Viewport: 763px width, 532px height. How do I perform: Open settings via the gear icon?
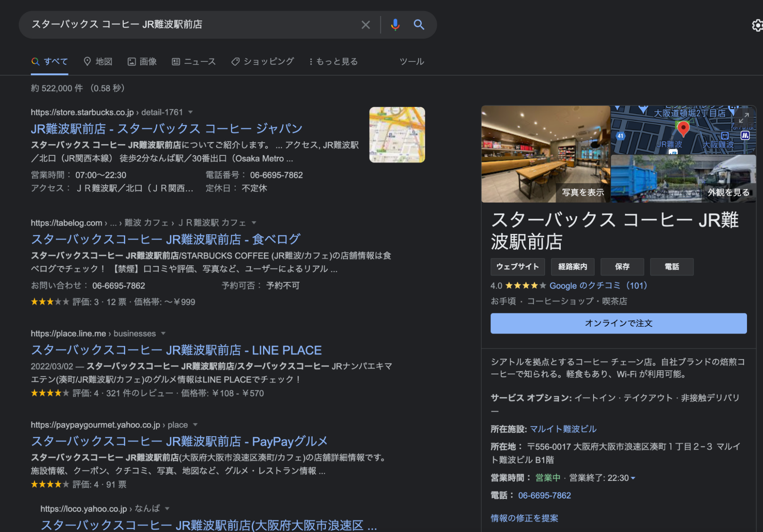757,26
